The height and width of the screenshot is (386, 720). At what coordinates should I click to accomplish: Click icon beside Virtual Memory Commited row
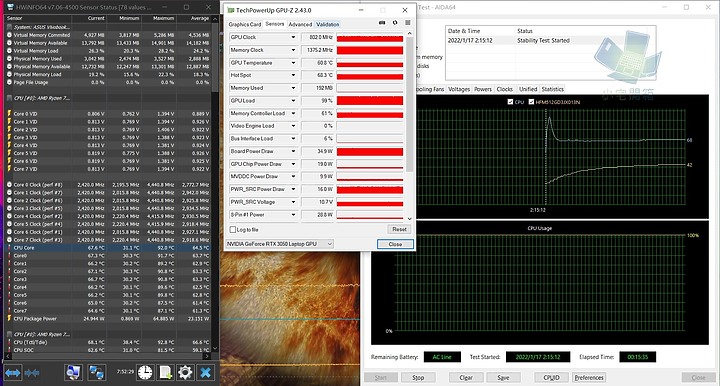coord(9,35)
